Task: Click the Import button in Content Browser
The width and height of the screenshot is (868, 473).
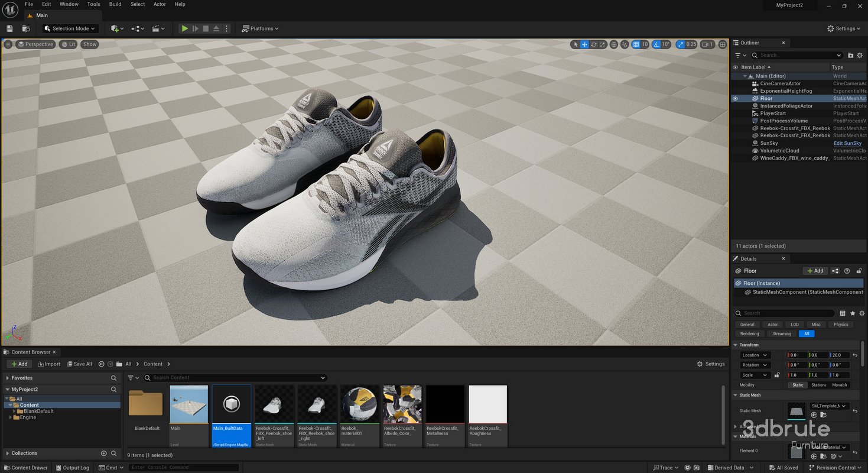Action: (48, 364)
